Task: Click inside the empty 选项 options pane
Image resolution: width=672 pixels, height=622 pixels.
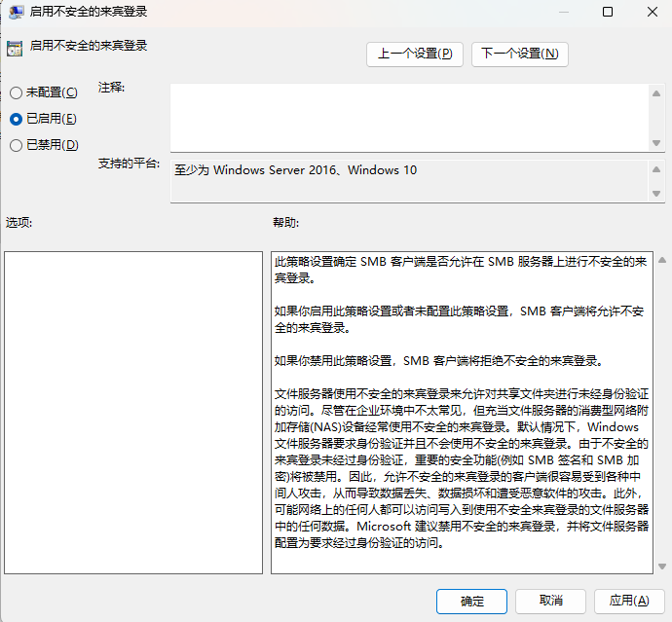Action: (x=133, y=413)
